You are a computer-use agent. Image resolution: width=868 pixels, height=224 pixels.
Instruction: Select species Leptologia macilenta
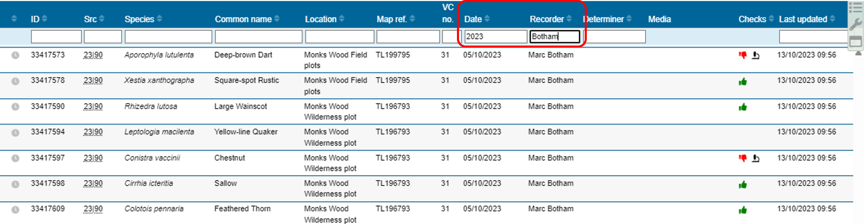pos(159,132)
